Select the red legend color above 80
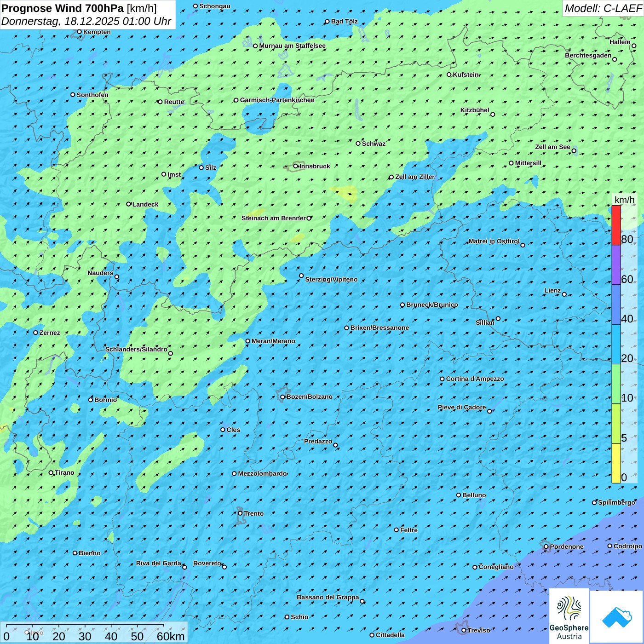 [x=616, y=225]
